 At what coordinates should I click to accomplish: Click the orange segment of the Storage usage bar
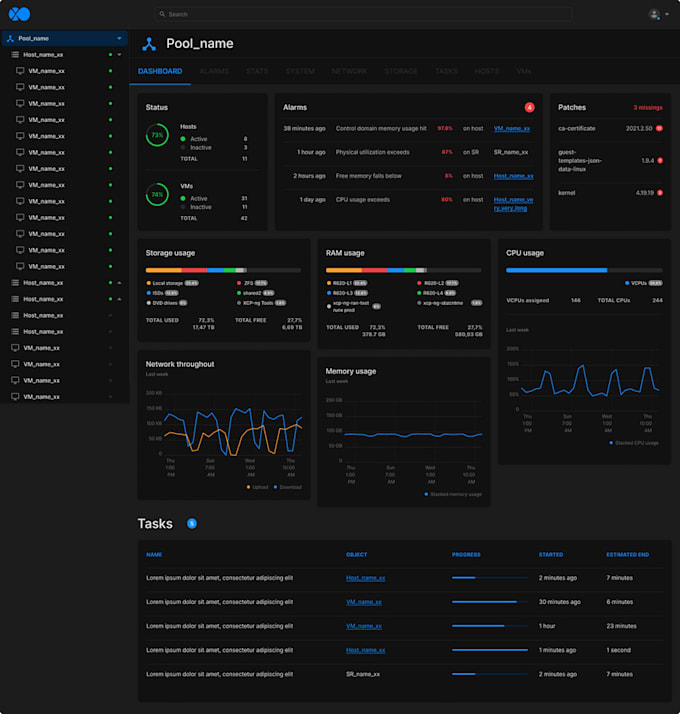coord(163,270)
